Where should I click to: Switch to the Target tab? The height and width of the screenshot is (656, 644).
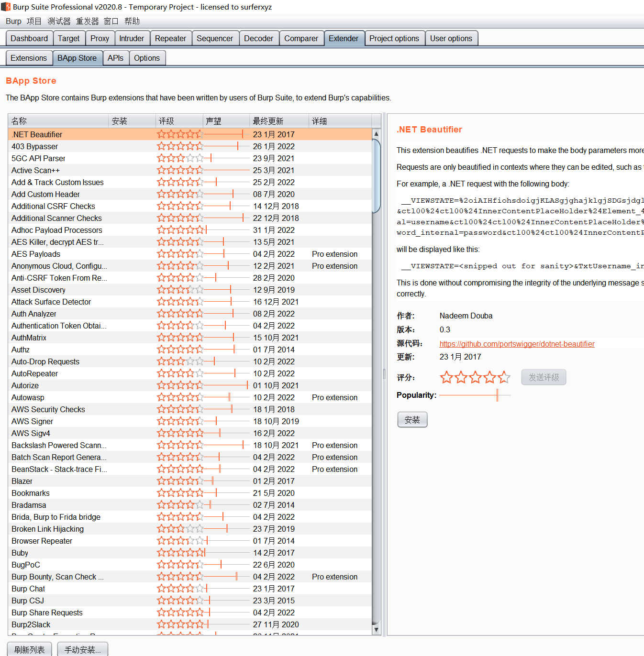coord(69,38)
